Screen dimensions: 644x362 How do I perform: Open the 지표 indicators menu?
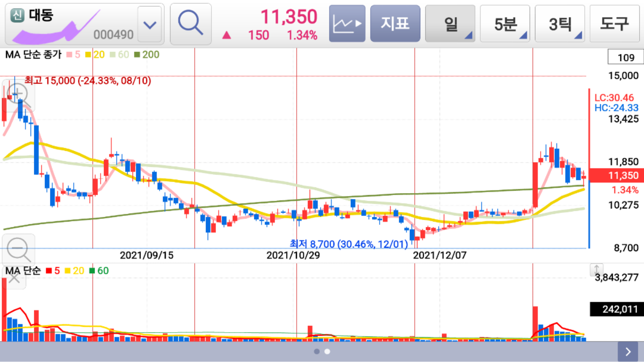coord(395,23)
